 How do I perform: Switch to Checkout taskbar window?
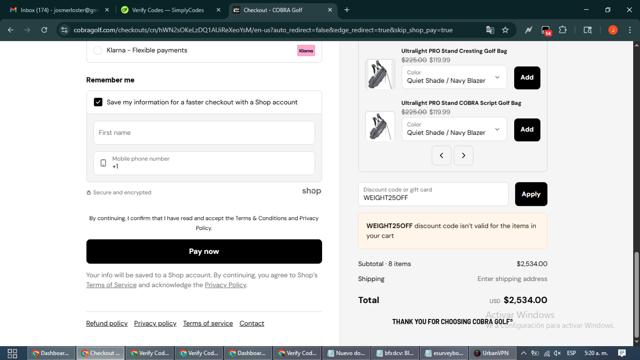(100, 353)
